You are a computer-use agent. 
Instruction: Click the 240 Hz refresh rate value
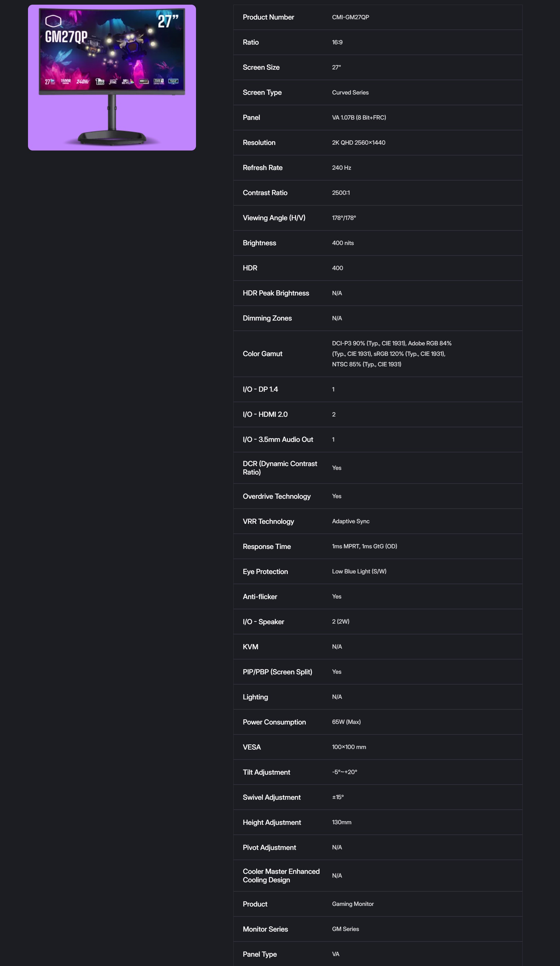(342, 167)
